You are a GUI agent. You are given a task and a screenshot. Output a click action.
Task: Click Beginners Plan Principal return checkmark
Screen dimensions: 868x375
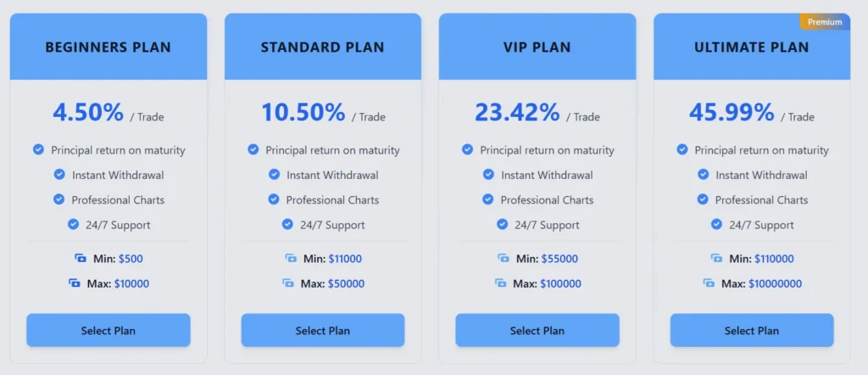pyautogui.click(x=38, y=149)
